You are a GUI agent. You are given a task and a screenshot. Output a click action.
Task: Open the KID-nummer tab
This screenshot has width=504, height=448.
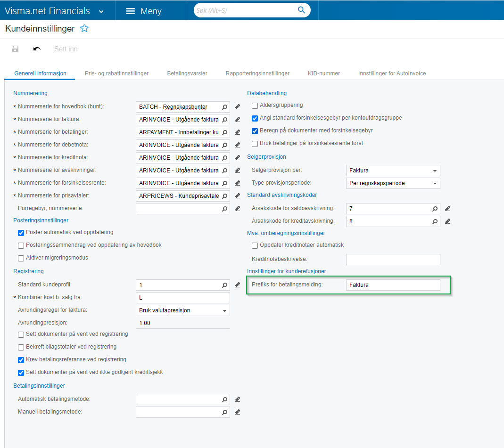(323, 73)
